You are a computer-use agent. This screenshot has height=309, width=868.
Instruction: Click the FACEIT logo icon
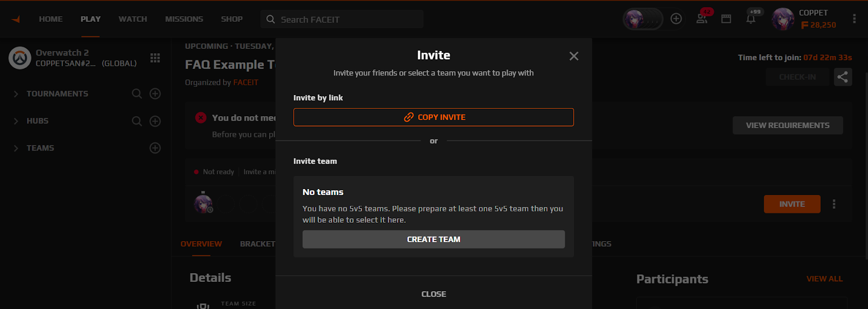click(x=16, y=19)
